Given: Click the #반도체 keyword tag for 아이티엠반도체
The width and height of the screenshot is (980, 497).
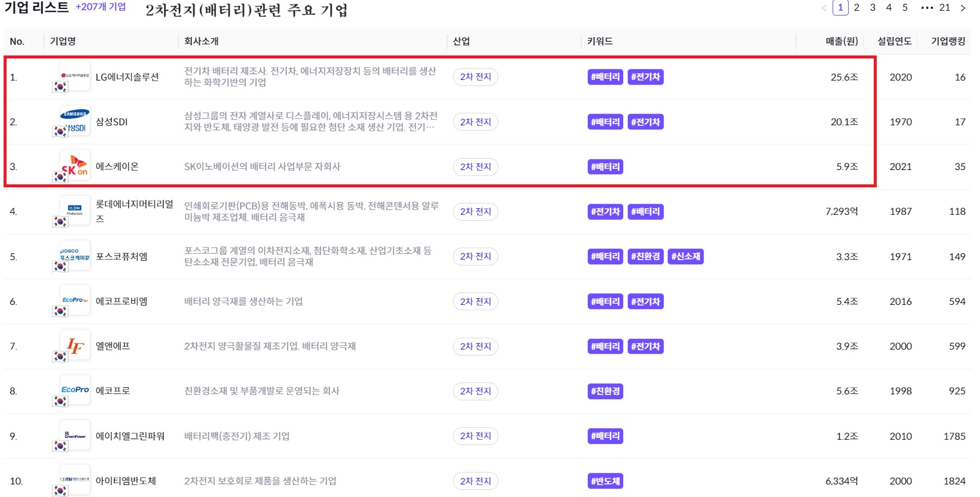Looking at the screenshot, I should pyautogui.click(x=605, y=481).
